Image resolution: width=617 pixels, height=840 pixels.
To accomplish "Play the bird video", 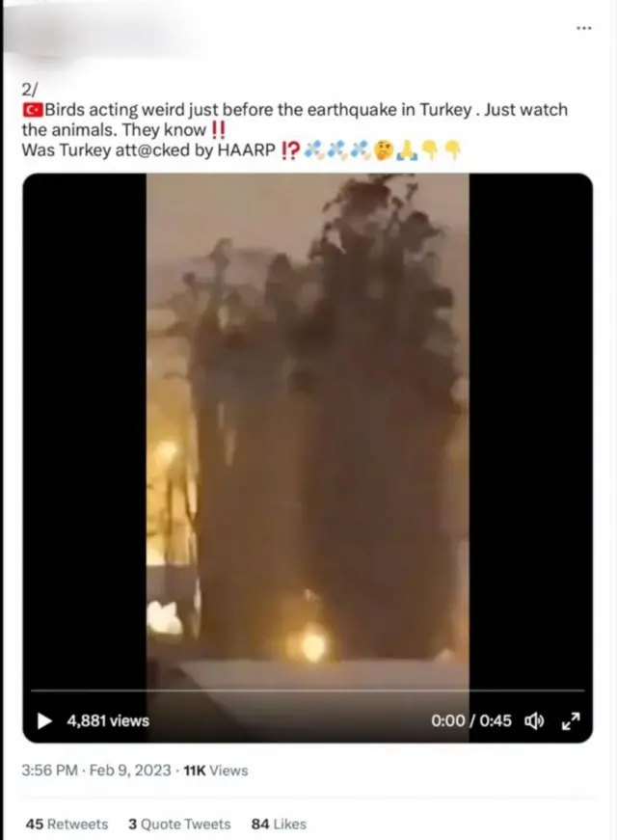I will tap(44, 721).
